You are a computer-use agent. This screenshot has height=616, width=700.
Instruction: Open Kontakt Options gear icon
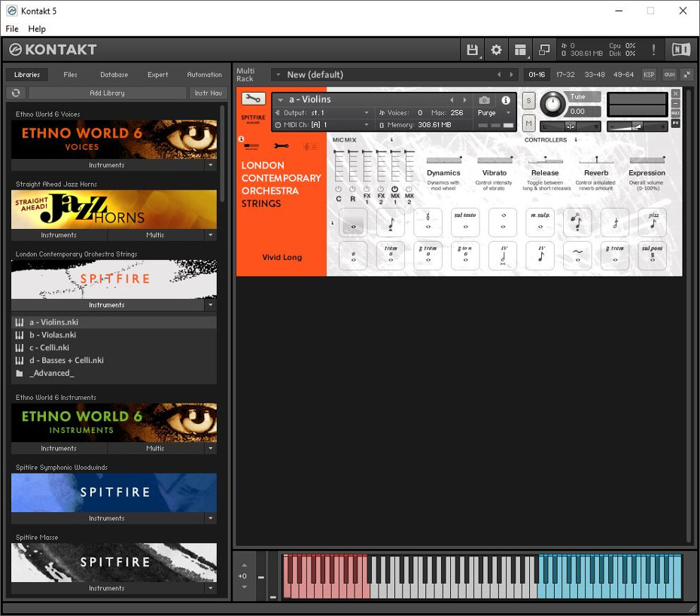tap(496, 50)
